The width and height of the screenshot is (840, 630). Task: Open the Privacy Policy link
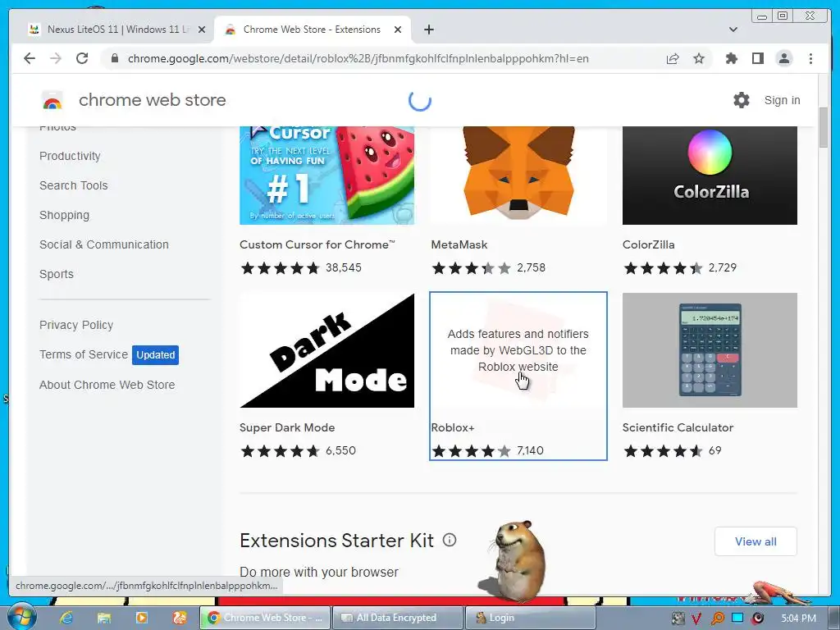pyautogui.click(x=76, y=325)
